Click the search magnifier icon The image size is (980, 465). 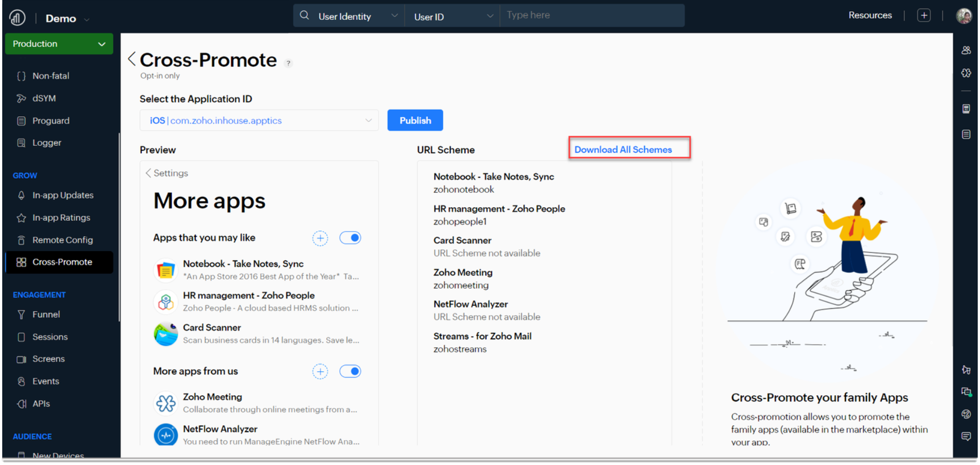(x=305, y=16)
